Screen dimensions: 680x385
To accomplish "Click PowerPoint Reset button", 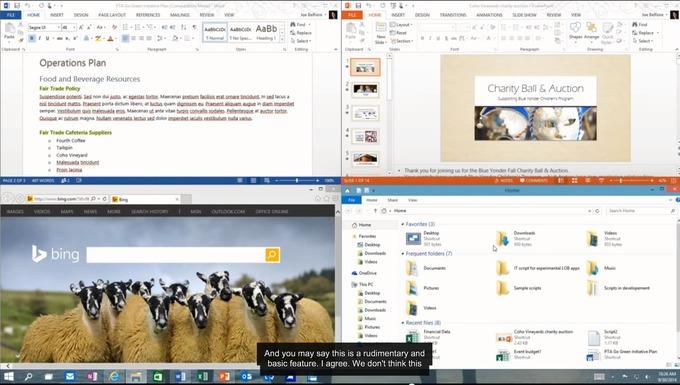I will coord(399,33).
